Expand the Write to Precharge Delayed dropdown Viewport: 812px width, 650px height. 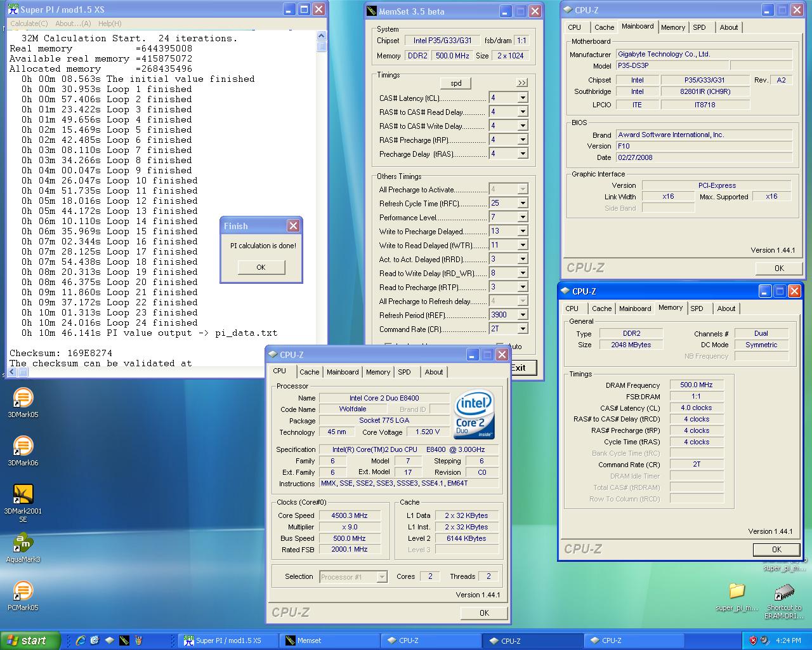click(x=523, y=231)
